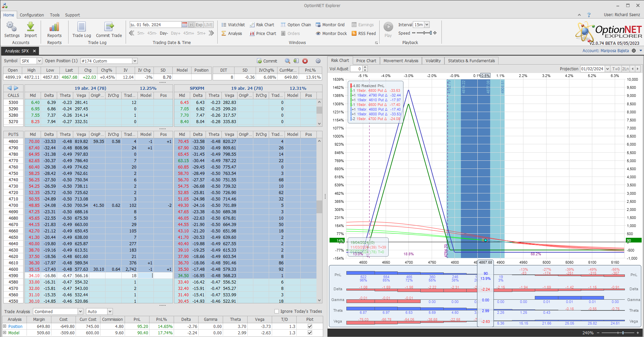Uncheck the Position row Plot checkbox
The width and height of the screenshot is (644, 337).
[x=310, y=326]
